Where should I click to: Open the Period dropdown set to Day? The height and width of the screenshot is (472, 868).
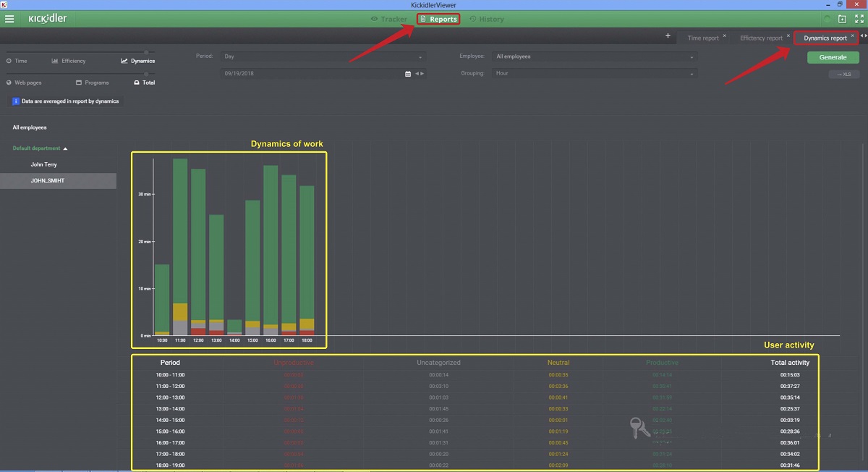click(x=323, y=56)
